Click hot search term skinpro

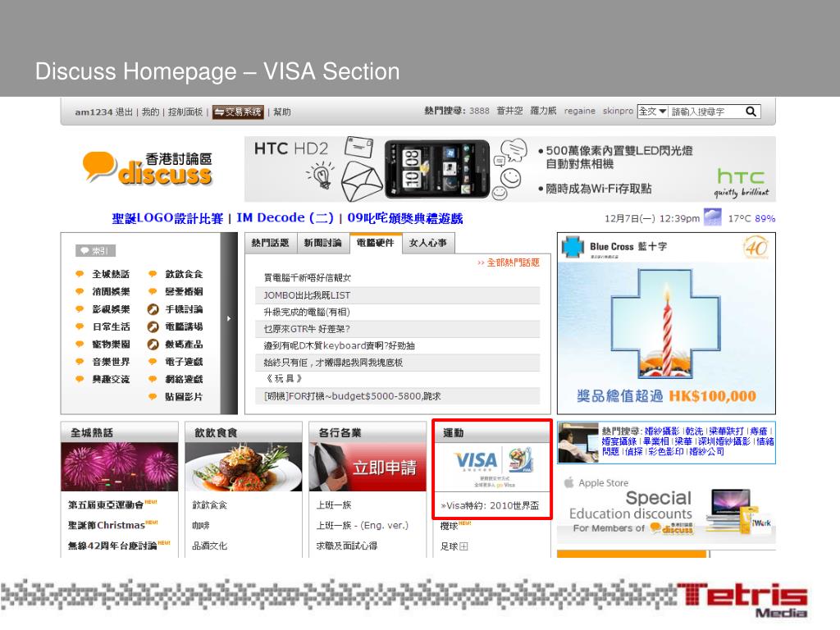[618, 111]
